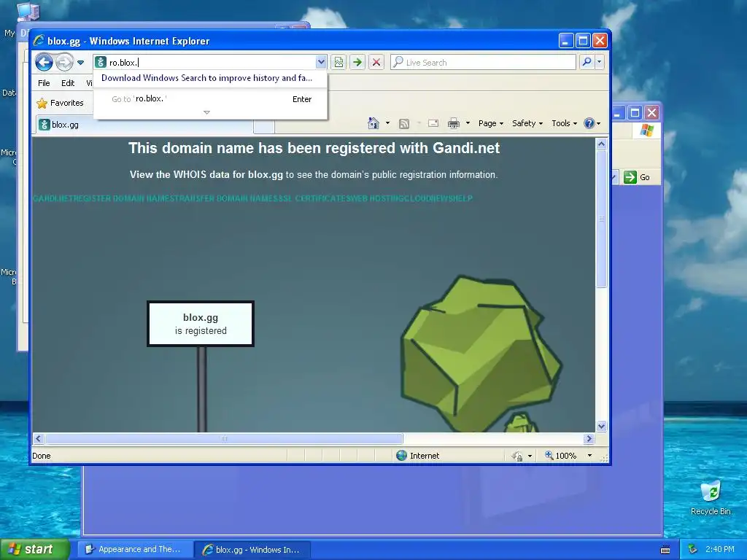Open the recent pages dropdown arrow
This screenshot has height=560, width=747.
(x=80, y=63)
